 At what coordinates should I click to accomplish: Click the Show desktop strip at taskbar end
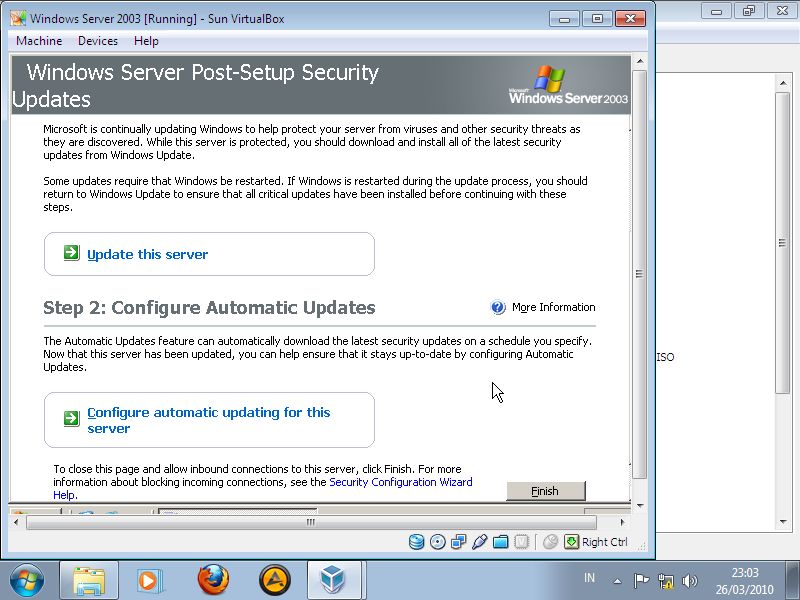(793, 581)
